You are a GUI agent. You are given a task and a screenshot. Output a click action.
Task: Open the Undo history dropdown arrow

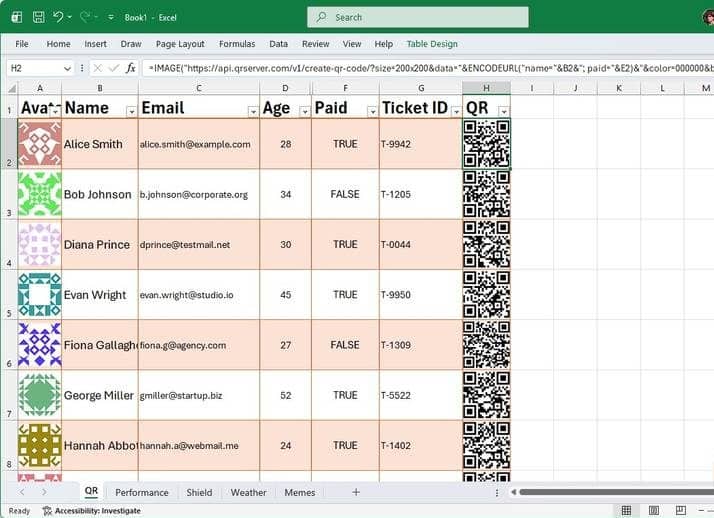tap(70, 17)
